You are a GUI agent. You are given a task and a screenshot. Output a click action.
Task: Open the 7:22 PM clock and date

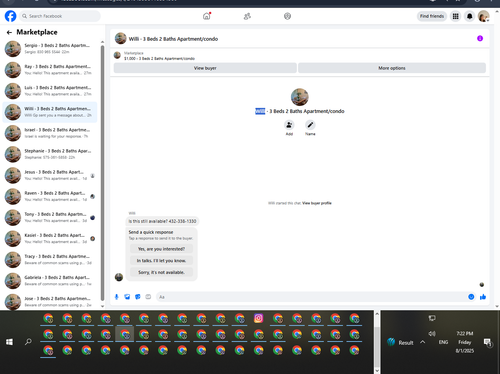(465, 342)
